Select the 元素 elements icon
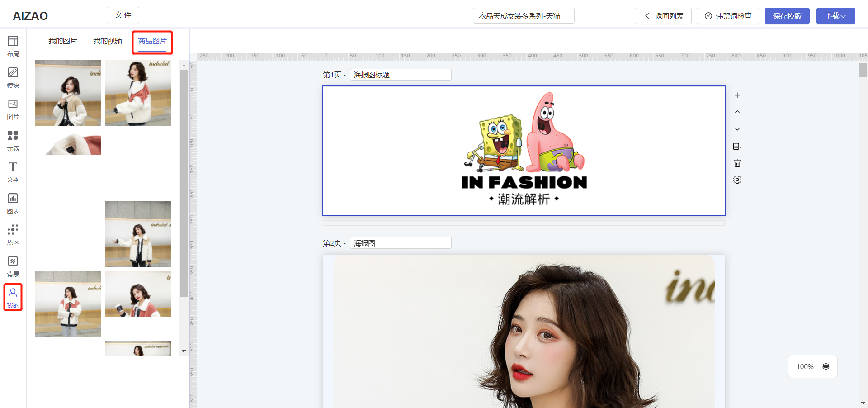This screenshot has width=868, height=408. tap(13, 141)
